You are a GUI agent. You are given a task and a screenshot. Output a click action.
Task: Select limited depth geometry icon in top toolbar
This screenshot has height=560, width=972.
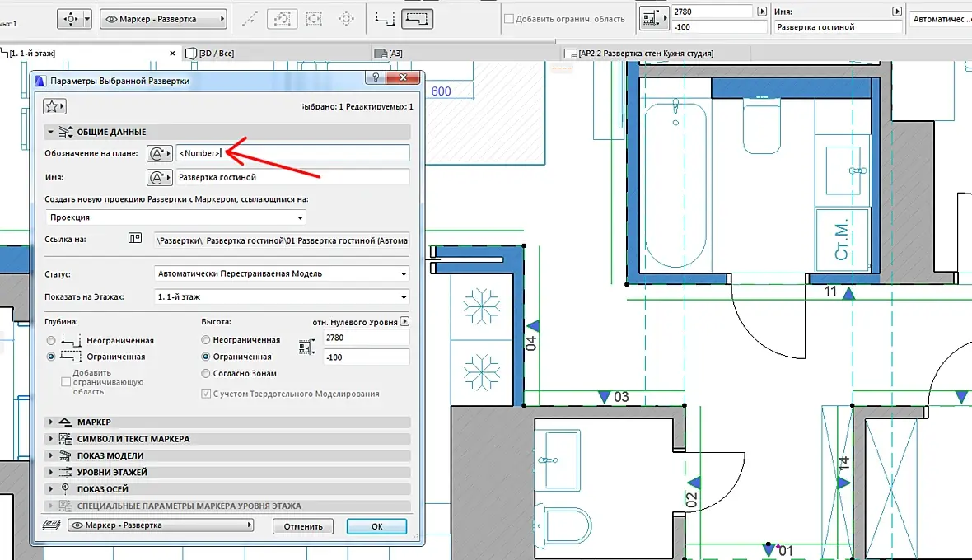(418, 17)
